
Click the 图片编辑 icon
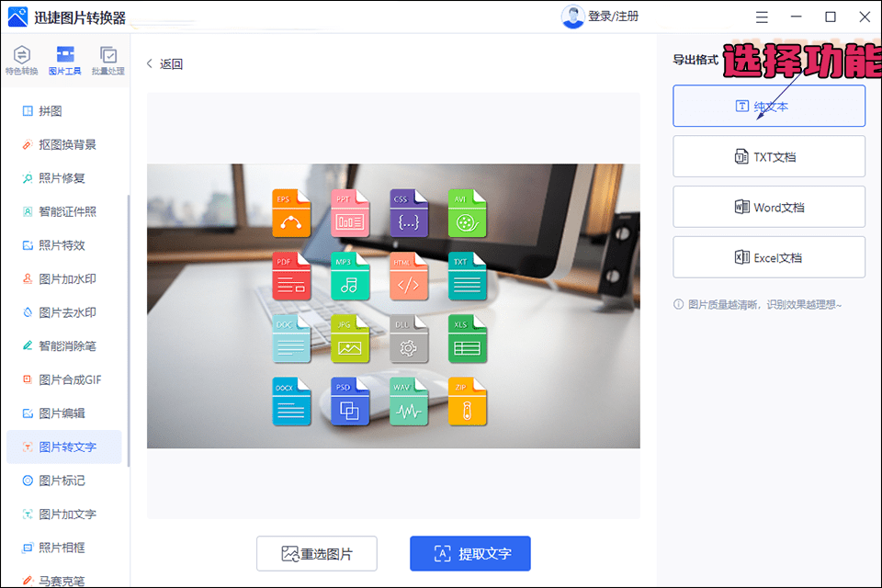(x=28, y=413)
